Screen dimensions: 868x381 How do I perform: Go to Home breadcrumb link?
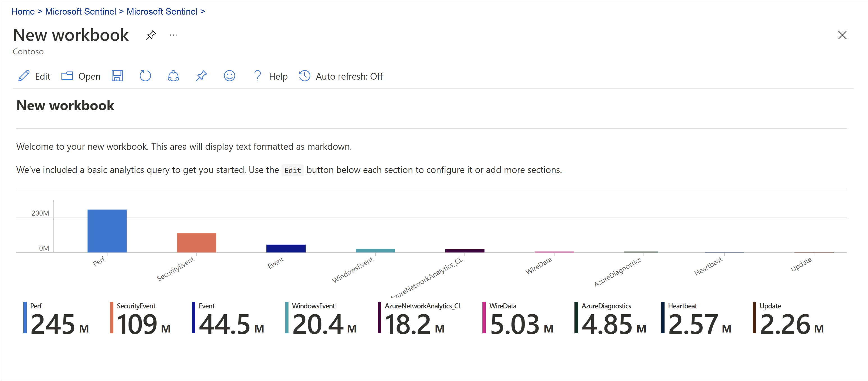pyautogui.click(x=23, y=11)
